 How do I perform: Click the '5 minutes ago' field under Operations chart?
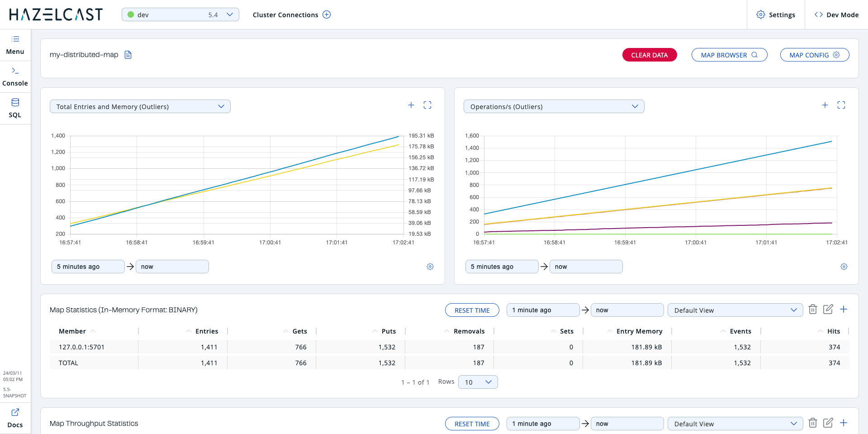(x=501, y=267)
